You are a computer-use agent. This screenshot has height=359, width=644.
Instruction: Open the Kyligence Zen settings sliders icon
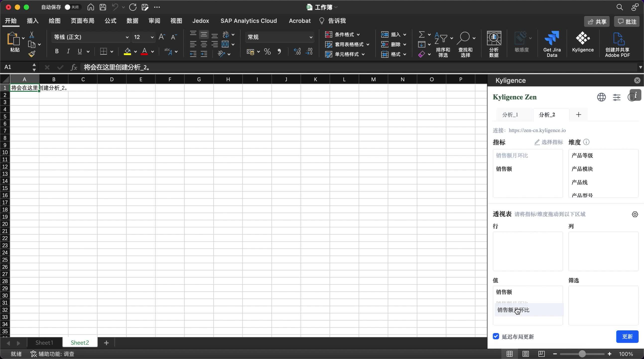(617, 97)
